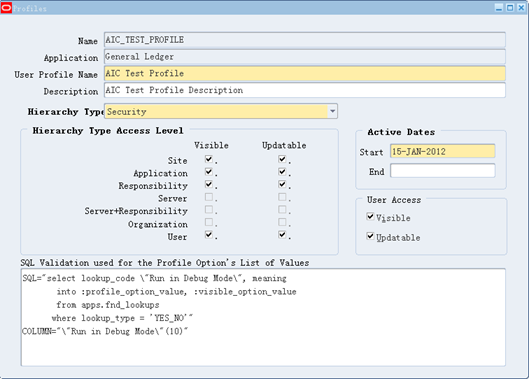Viewport: 529px width, 379px height.
Task: Click the 'where lookup_type' SQL line
Action: (x=122, y=318)
